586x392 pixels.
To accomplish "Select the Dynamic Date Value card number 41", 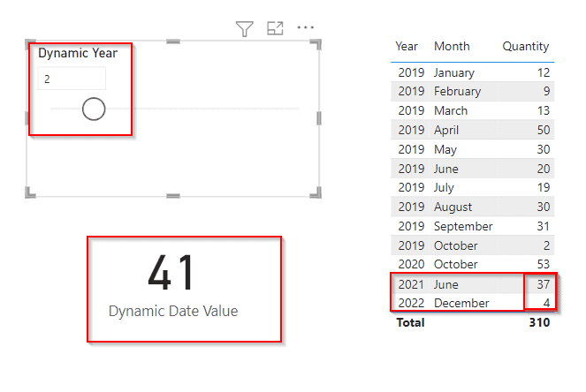I will click(171, 272).
